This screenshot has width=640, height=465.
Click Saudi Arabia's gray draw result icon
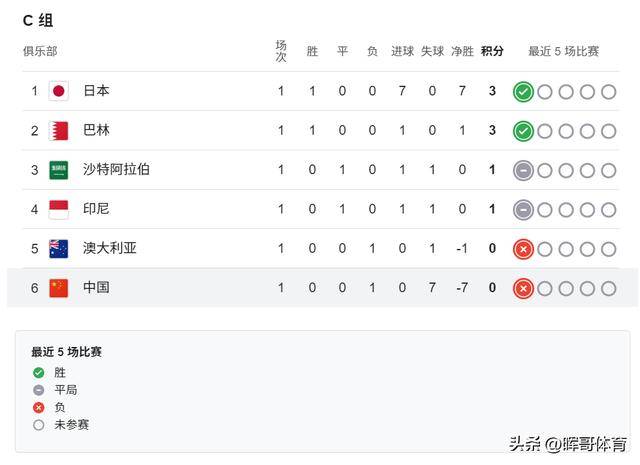click(x=523, y=170)
